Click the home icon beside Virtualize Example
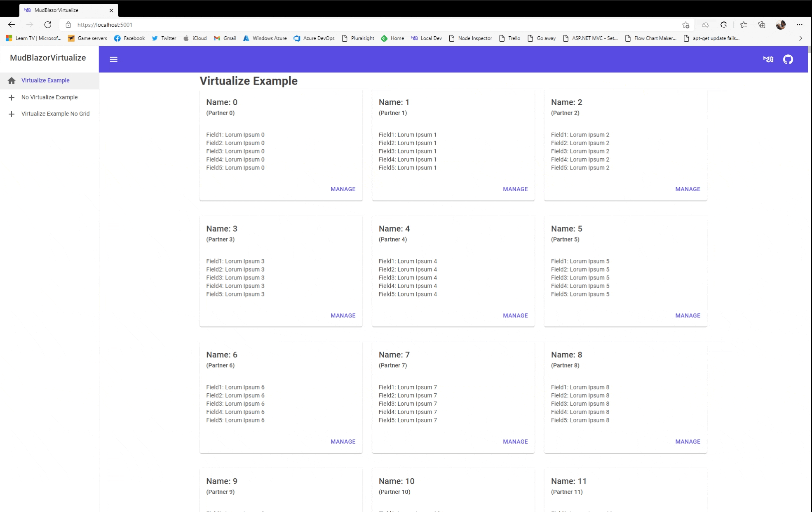Image resolution: width=812 pixels, height=512 pixels. coord(12,80)
